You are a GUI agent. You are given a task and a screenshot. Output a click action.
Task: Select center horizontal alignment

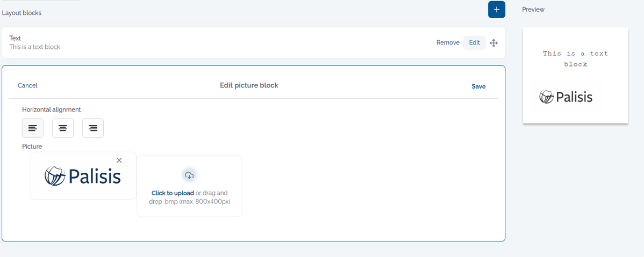63,128
